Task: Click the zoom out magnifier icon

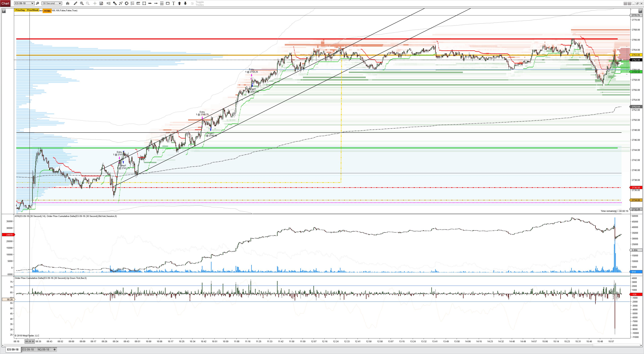Action: 88,3
